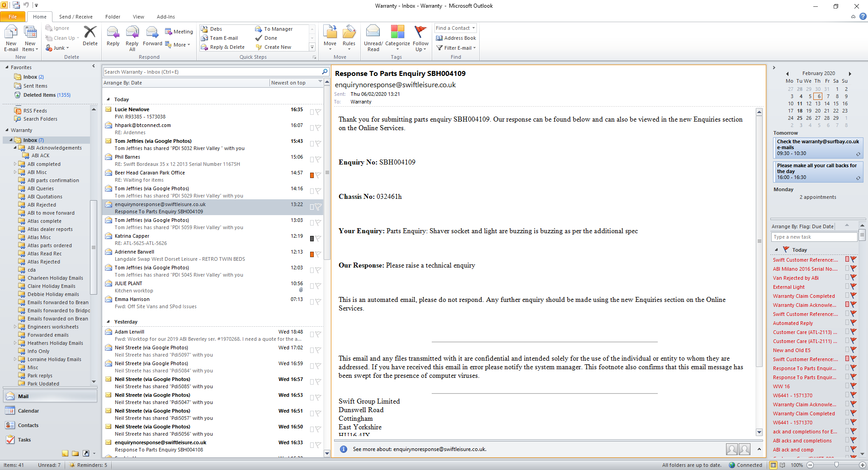This screenshot has height=470, width=868.
Task: Open Outlook Help question mark icon
Action: point(863,17)
